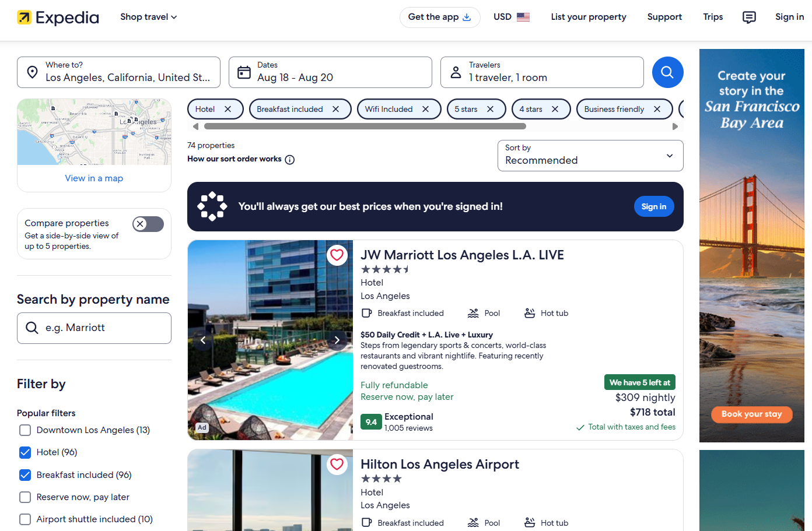Check Downtown Los Angeles filter
Screen dimensions: 812x531
click(25, 430)
